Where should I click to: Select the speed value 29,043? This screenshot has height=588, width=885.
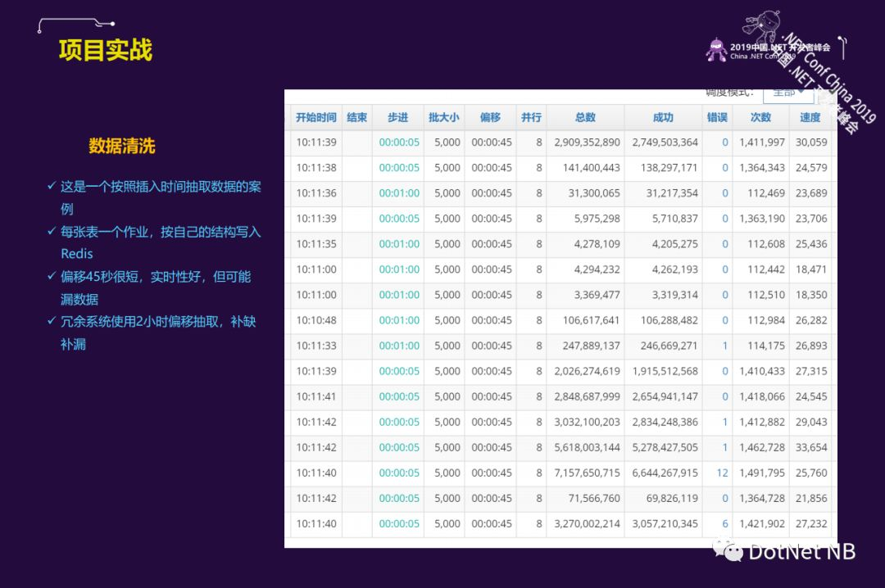tap(811, 422)
